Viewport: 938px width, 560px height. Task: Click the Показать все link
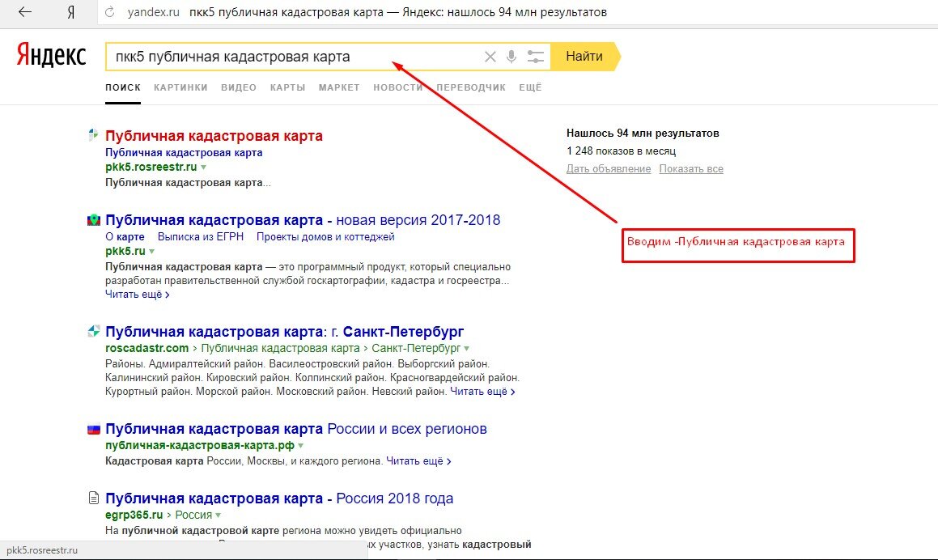pyautogui.click(x=691, y=168)
